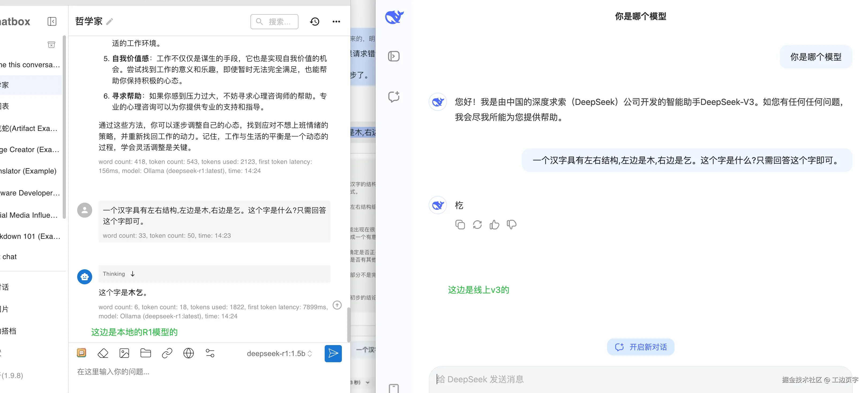Image resolution: width=868 pixels, height=393 pixels.
Task: Expand the DeepSeek sidebar panel
Action: pos(394,56)
